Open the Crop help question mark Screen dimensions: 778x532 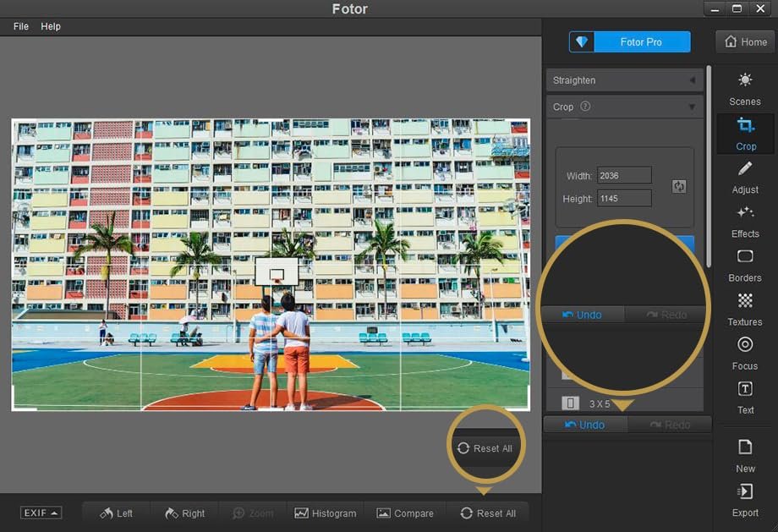pos(585,107)
